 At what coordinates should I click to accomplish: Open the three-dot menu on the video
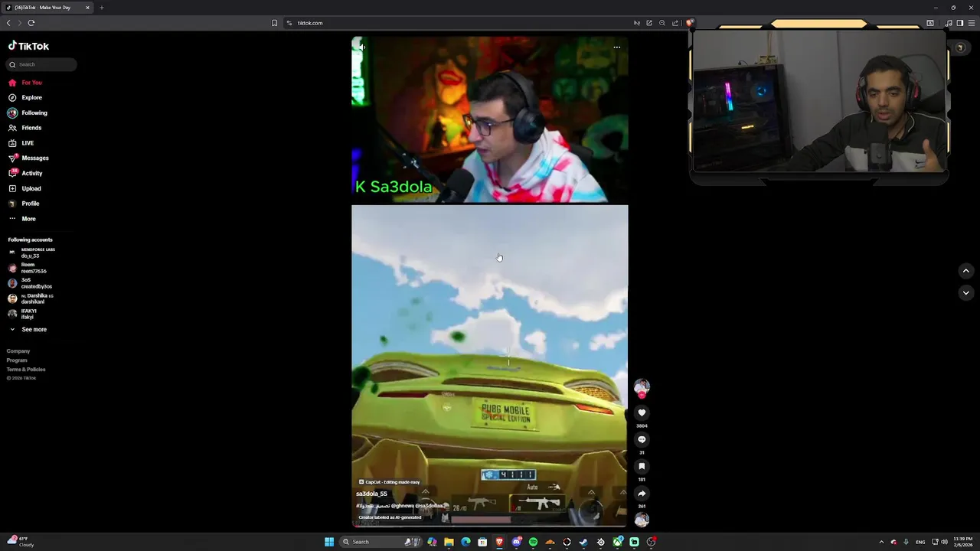(616, 47)
